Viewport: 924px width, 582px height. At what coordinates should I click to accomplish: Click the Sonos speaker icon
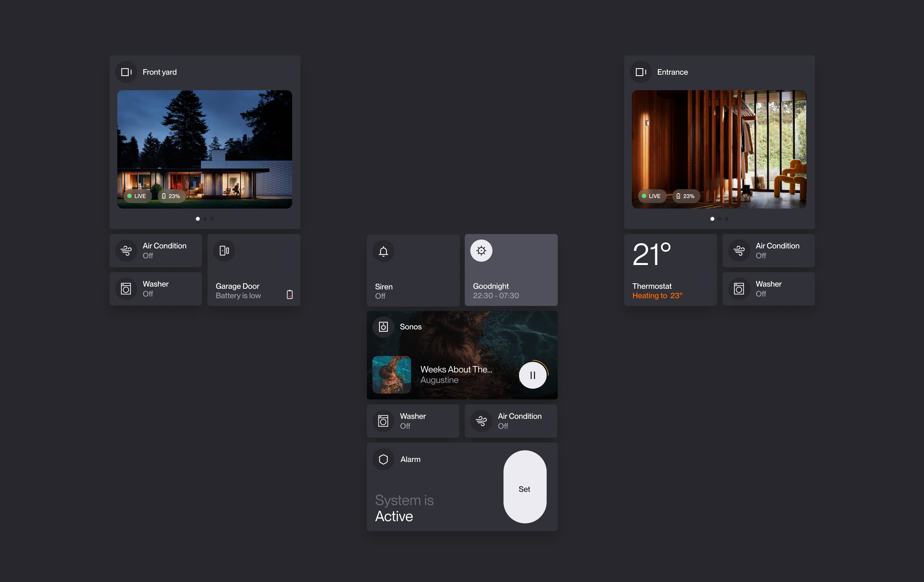383,327
